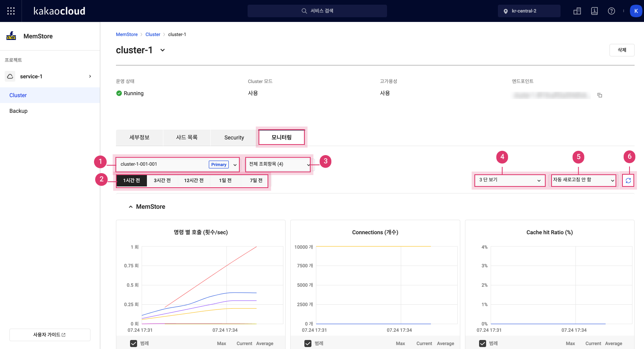The width and height of the screenshot is (644, 349).
Task: Switch to the 세부정보 tab
Action: coord(139,137)
